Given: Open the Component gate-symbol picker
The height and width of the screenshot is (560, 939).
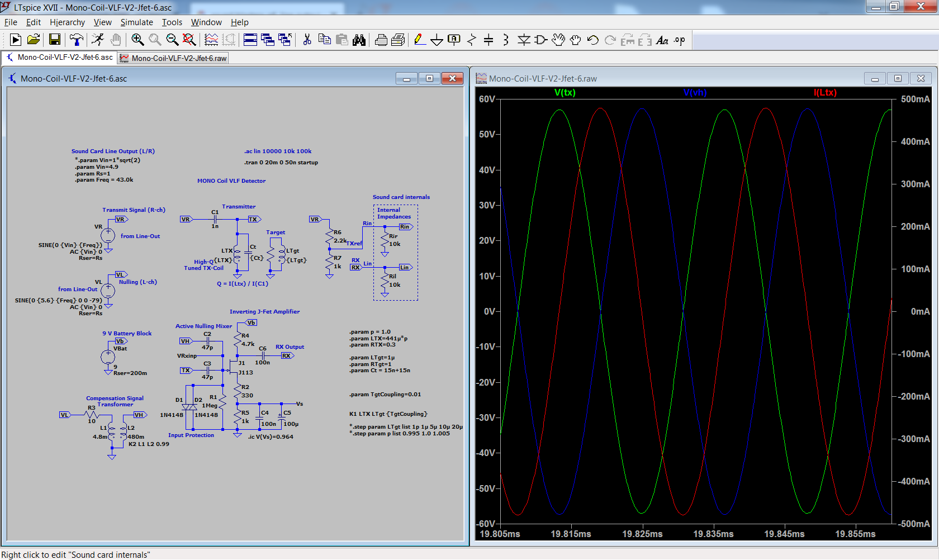Looking at the screenshot, I should click(540, 40).
